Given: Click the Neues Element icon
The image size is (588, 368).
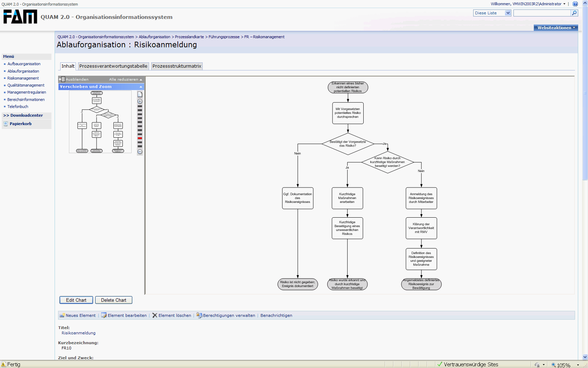Looking at the screenshot, I should (x=62, y=315).
